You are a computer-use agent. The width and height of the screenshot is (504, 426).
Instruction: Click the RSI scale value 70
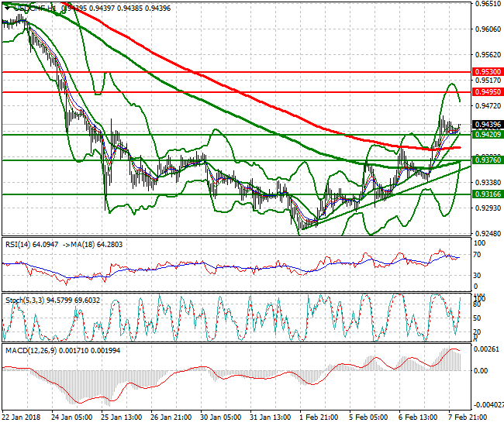click(477, 255)
